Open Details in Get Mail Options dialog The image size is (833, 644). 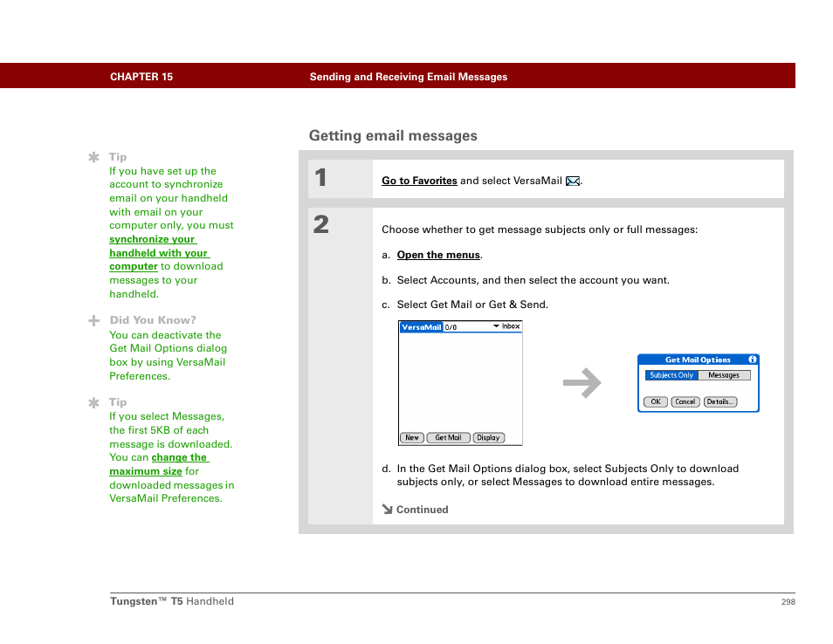[x=719, y=401]
